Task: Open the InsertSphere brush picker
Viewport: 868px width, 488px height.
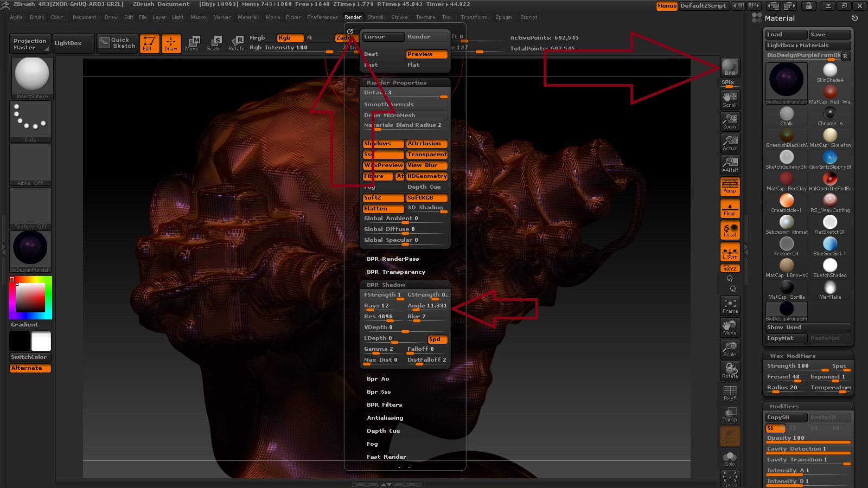Action: (32, 78)
